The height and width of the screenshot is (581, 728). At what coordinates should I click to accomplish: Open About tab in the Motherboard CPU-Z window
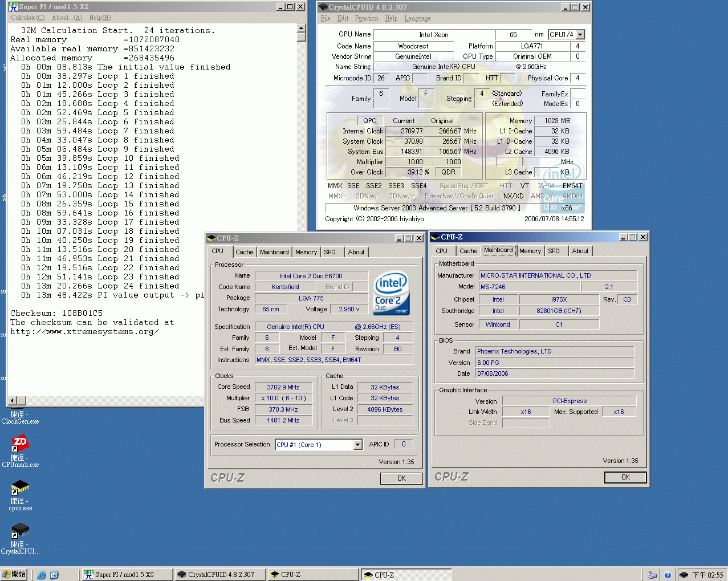[580, 251]
